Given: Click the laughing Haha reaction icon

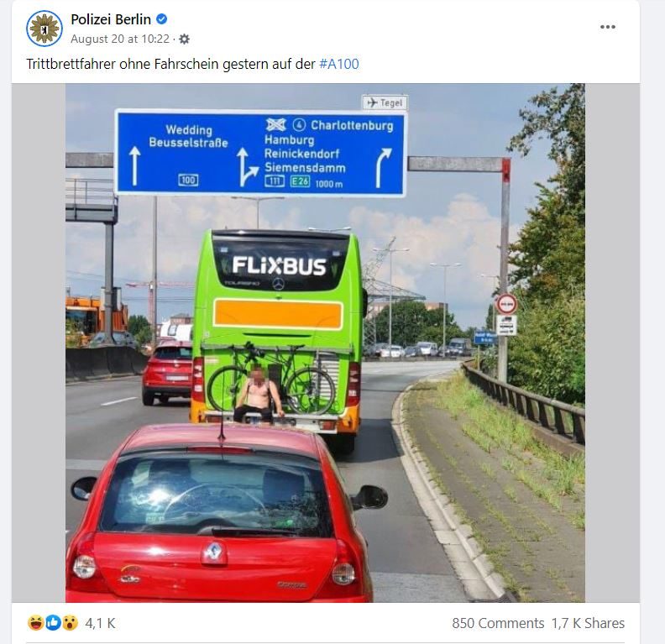Looking at the screenshot, I should [35, 622].
